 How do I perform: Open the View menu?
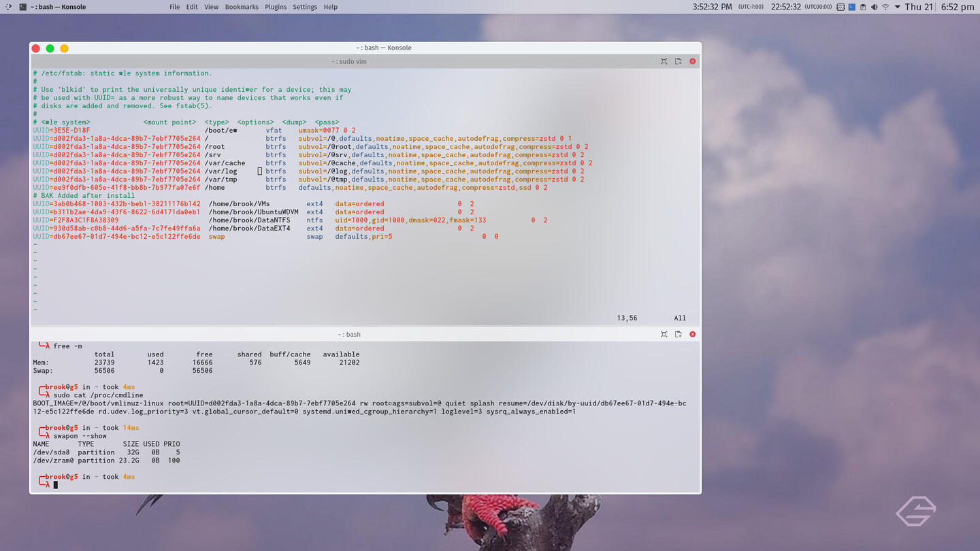[212, 7]
